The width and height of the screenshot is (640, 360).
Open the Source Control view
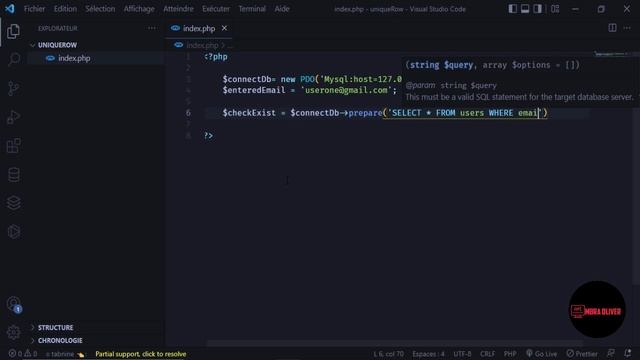13,89
